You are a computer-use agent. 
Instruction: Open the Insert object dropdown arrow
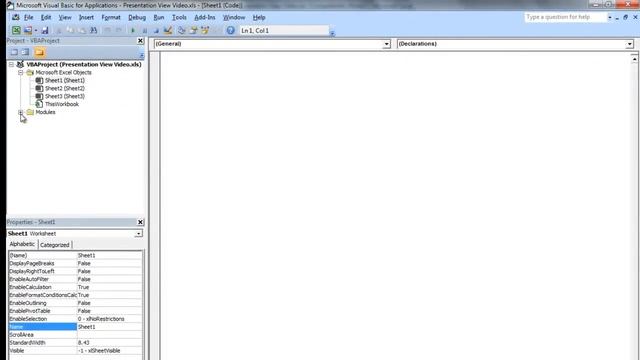pyautogui.click(x=36, y=31)
